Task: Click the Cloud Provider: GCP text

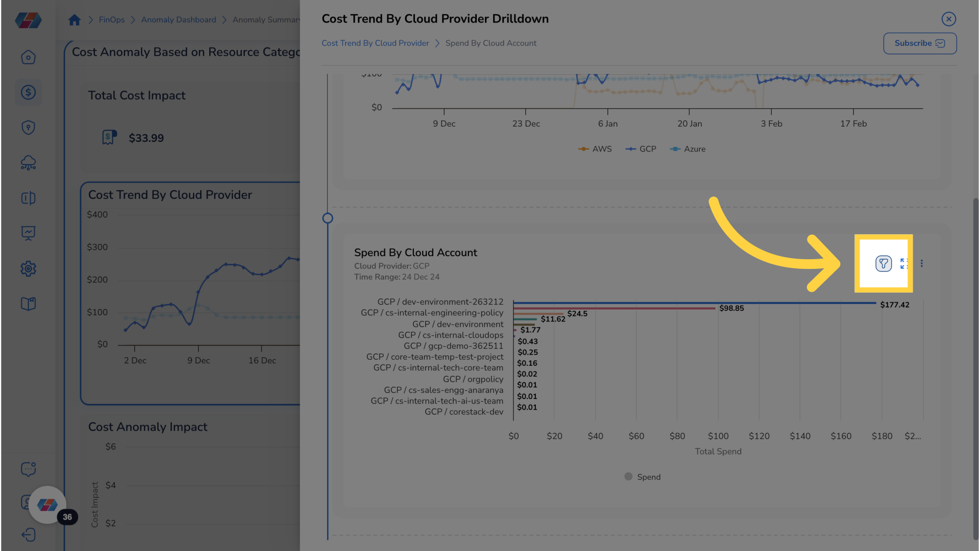Action: pyautogui.click(x=391, y=266)
